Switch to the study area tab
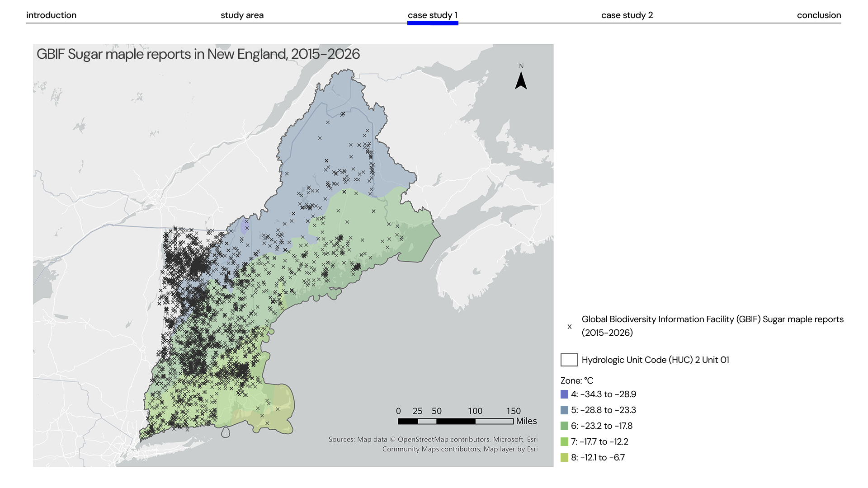868x488 pixels. click(242, 15)
